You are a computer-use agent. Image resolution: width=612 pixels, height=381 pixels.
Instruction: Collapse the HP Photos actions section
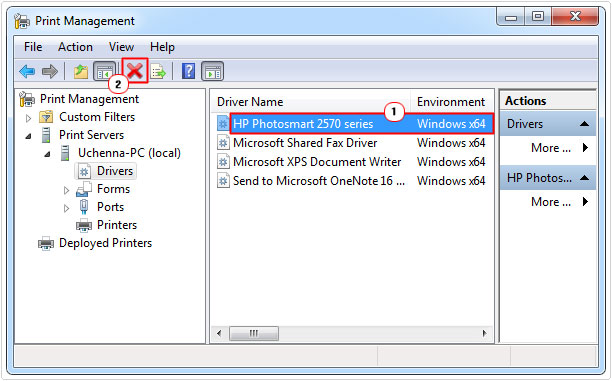(x=584, y=178)
